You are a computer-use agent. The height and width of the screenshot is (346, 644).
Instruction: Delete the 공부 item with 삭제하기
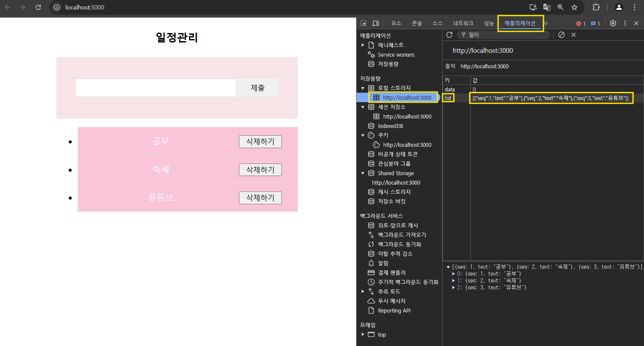coord(260,142)
